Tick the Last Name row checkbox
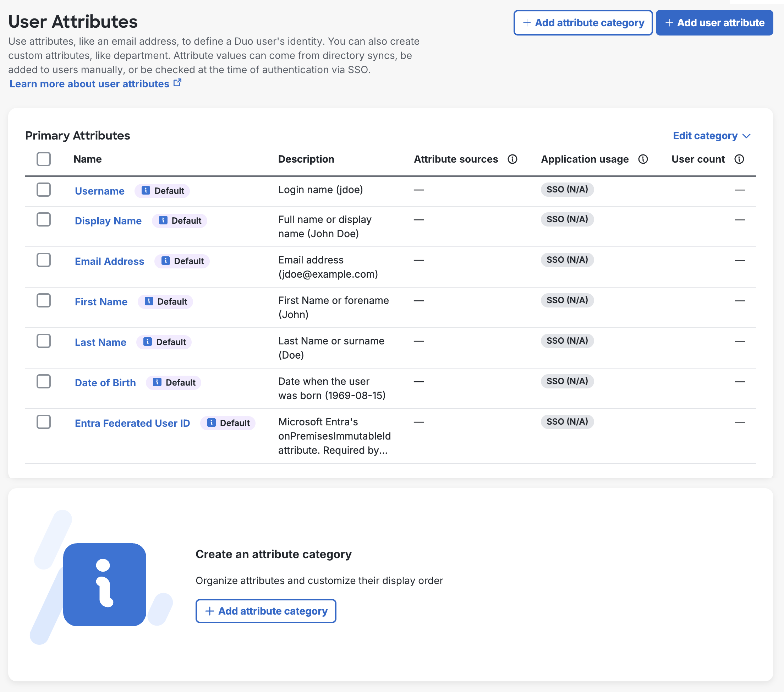Viewport: 784px width, 692px height. [x=44, y=341]
